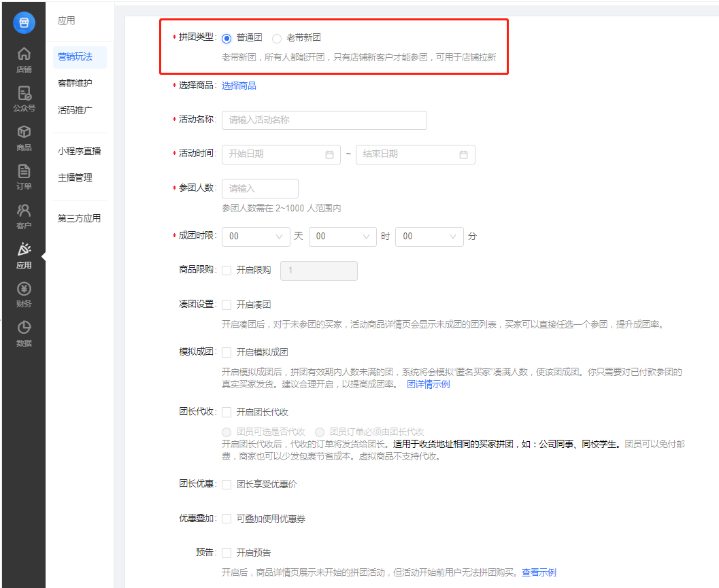The image size is (719, 588).
Task: Open the 时 (hours) dropdown
Action: (342, 237)
